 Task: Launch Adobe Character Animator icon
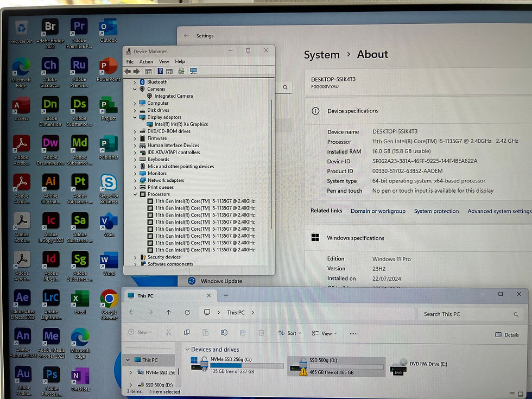(50, 72)
